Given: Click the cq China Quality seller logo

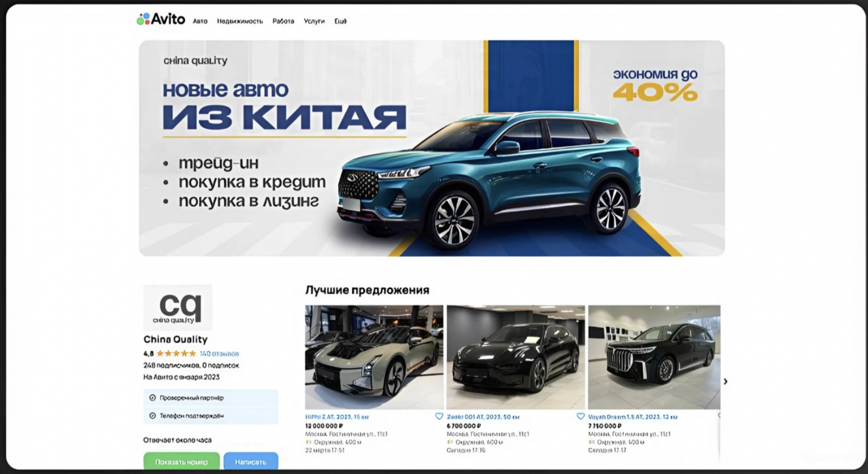Looking at the screenshot, I should [x=177, y=308].
